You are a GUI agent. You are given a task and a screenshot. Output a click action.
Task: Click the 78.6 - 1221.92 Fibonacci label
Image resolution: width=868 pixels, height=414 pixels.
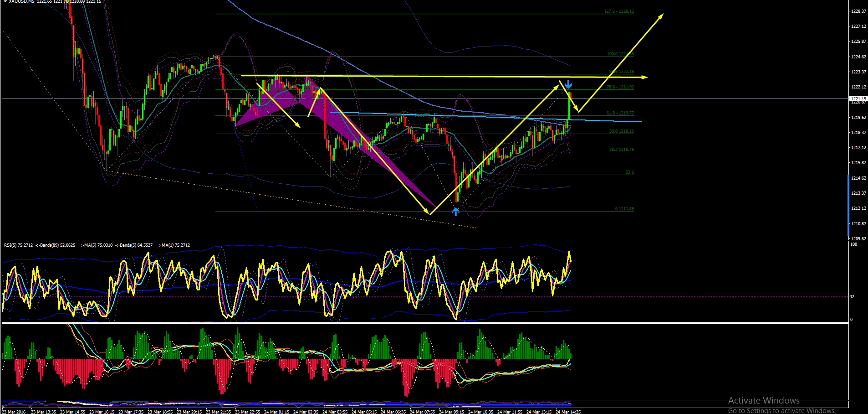click(x=620, y=87)
